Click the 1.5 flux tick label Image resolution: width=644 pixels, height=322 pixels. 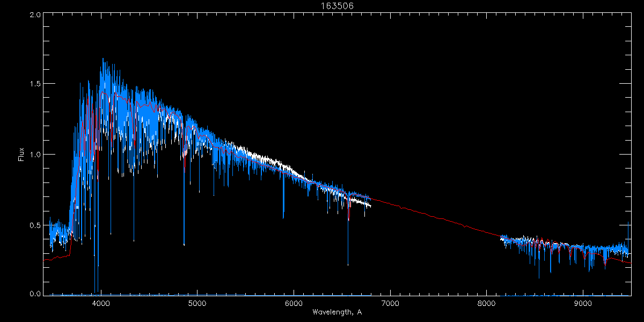(x=35, y=84)
